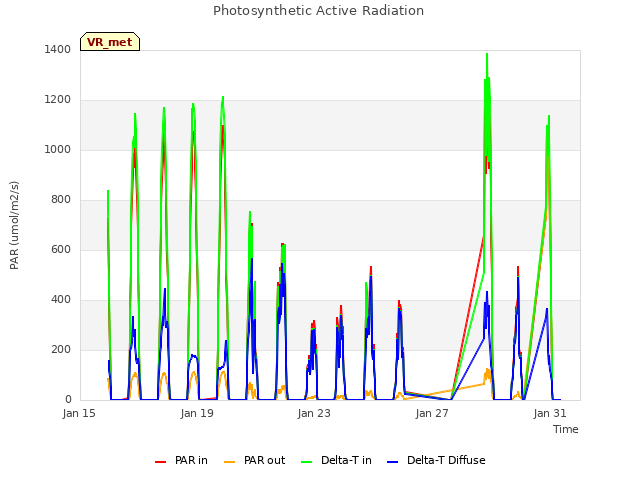640x480 pixels.
Task: Click the 800 y-axis tick label
Action: point(61,200)
